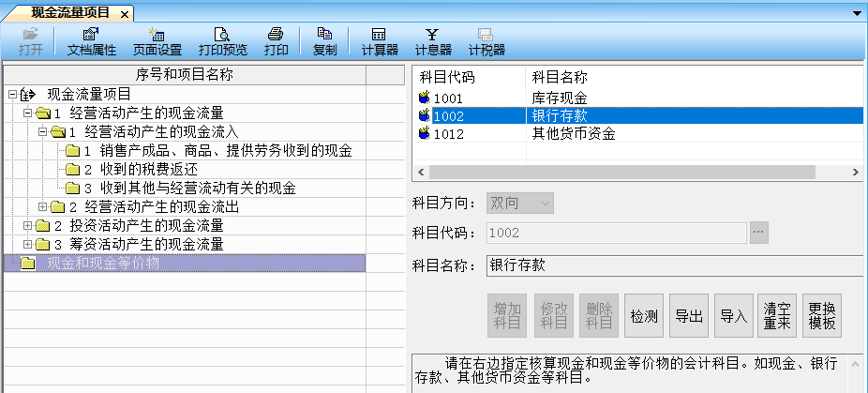Expand 3 筹资活动产生的现金流量 node

[28, 245]
